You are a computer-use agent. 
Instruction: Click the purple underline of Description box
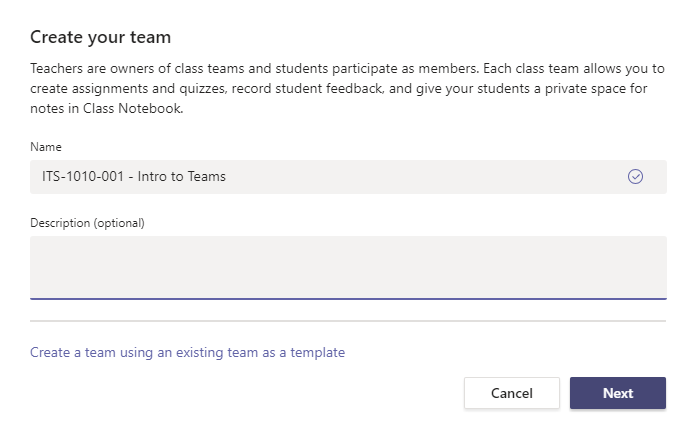coord(348,298)
